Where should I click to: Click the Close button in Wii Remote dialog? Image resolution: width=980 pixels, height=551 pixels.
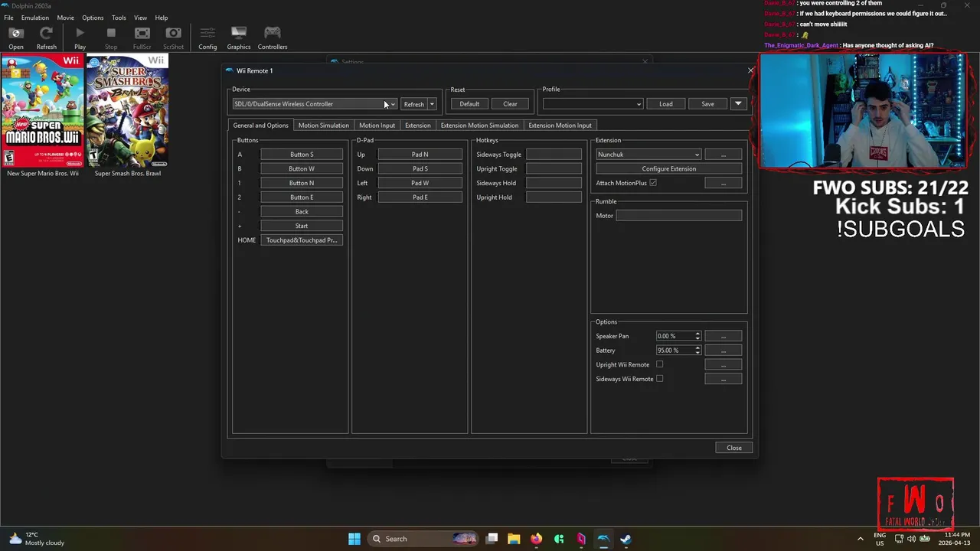pyautogui.click(x=733, y=448)
